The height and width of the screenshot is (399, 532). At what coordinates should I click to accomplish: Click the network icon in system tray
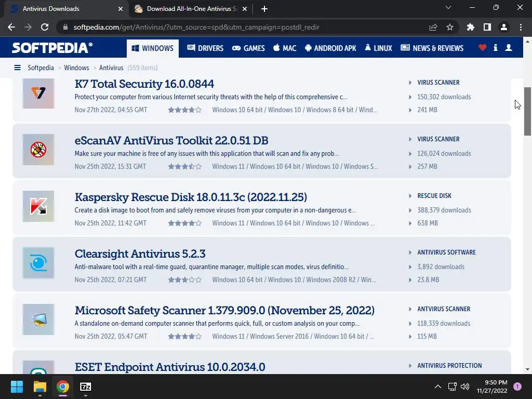coord(452,387)
